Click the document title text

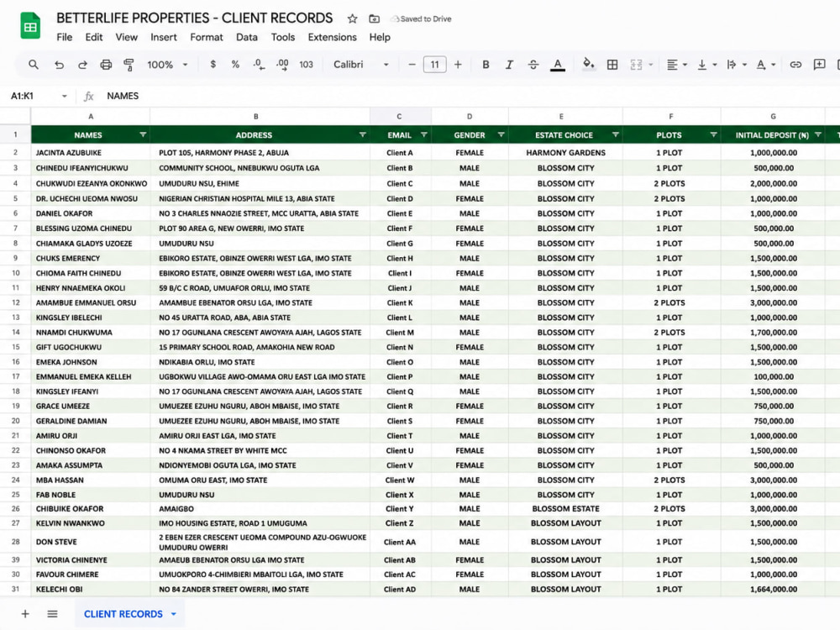(195, 18)
